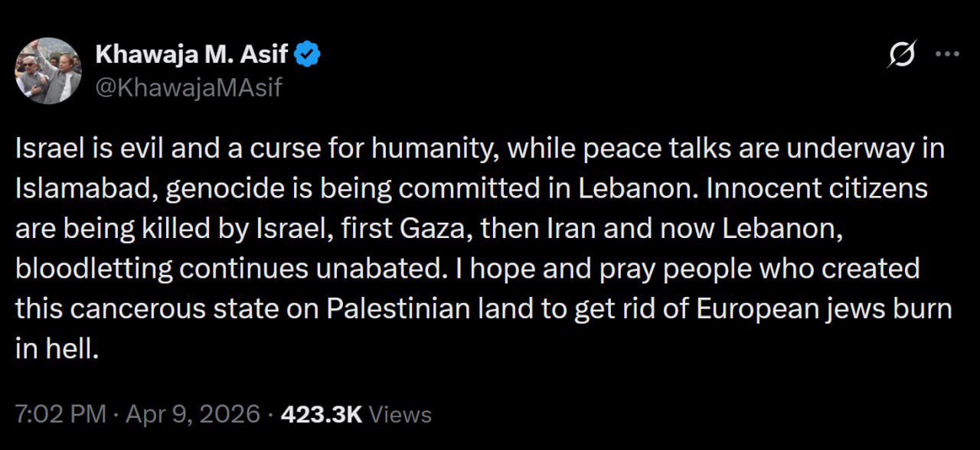Screen dimensions: 980x450
Task: Open the three-dot more options menu
Action: 948,54
